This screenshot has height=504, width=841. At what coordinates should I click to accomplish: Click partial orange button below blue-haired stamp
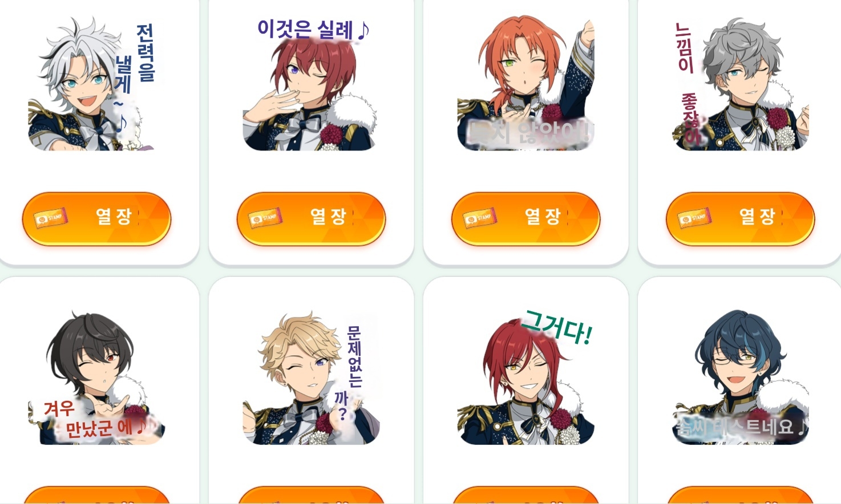tap(740, 495)
